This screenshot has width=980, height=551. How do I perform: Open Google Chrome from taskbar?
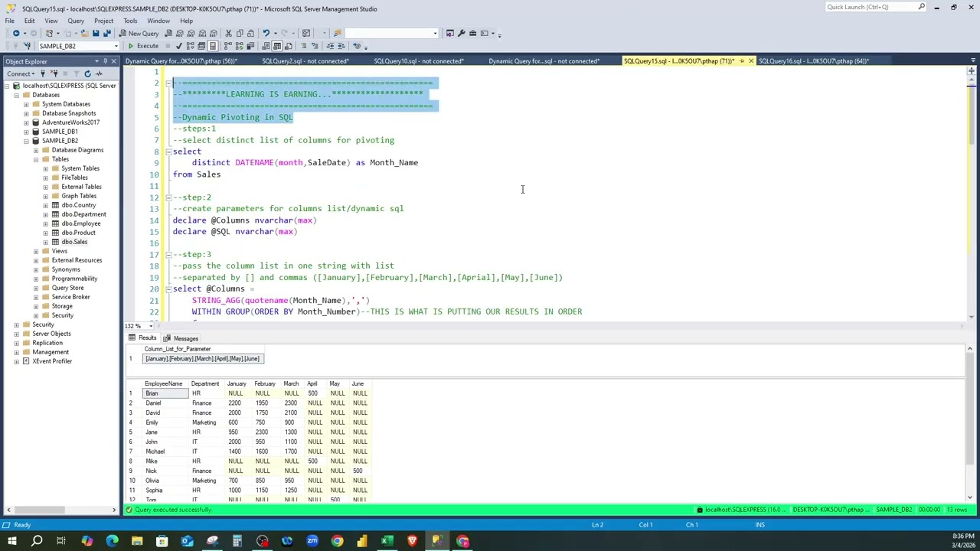[x=337, y=541]
